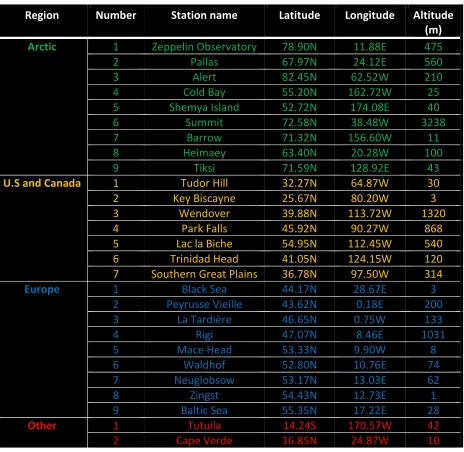The height and width of the screenshot is (452, 464).
Task: Select latitude value 82.45N
Action: point(299,77)
